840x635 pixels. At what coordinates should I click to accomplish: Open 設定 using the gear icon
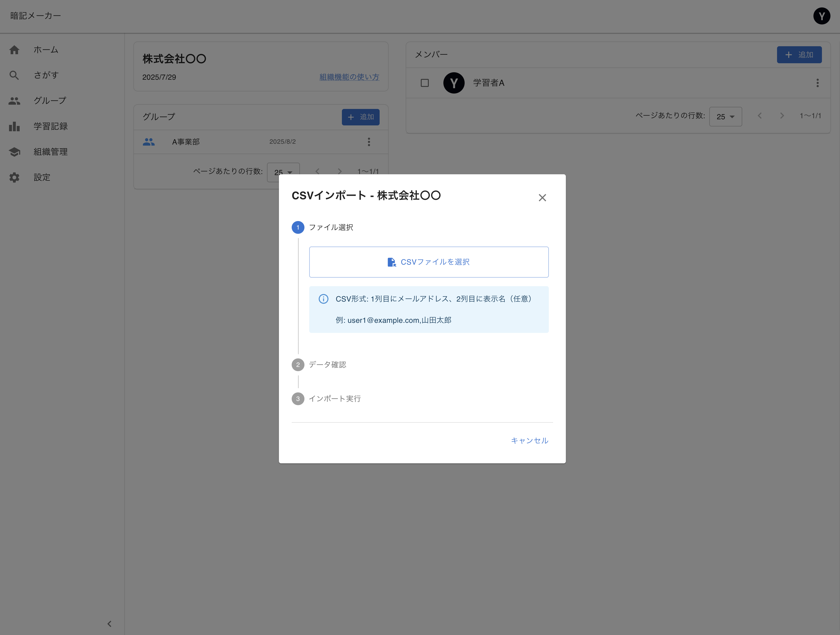pyautogui.click(x=14, y=177)
